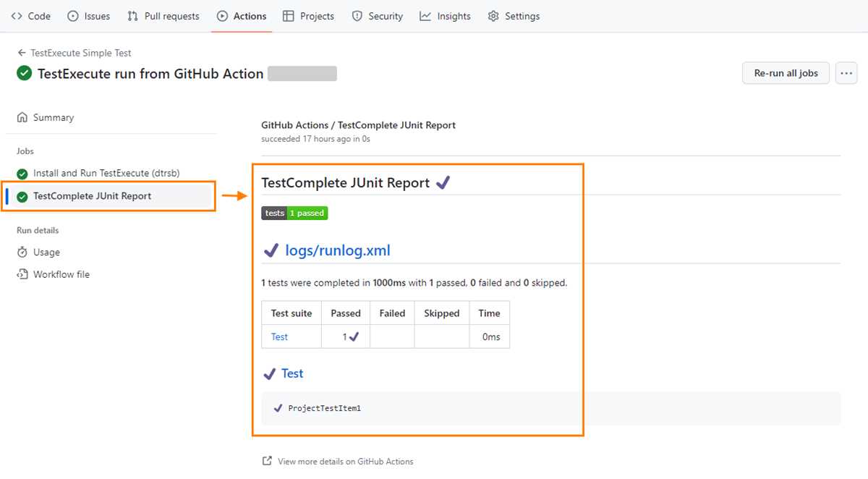Click the Time column header
This screenshot has width=868, height=479.
click(490, 313)
